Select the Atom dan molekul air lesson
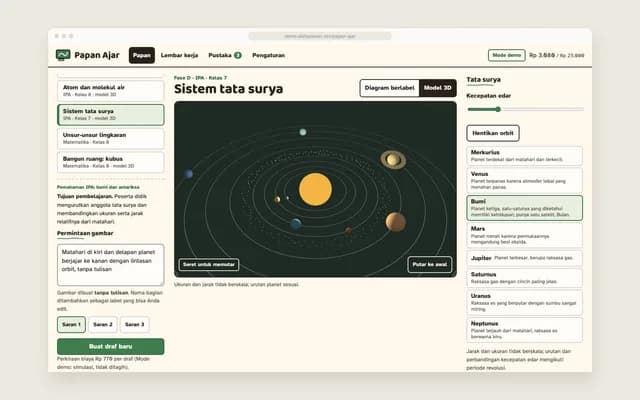Viewport: 640px width, 400px height. (x=111, y=91)
